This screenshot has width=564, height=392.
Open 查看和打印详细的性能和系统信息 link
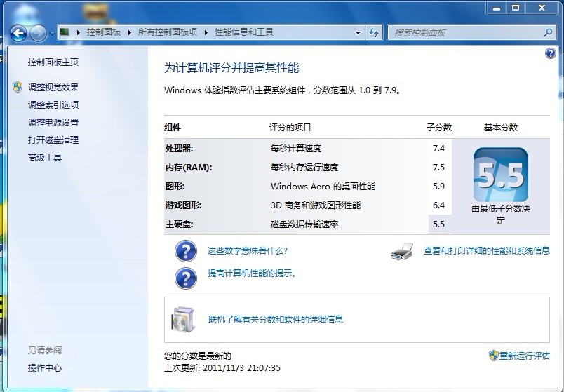tap(487, 250)
